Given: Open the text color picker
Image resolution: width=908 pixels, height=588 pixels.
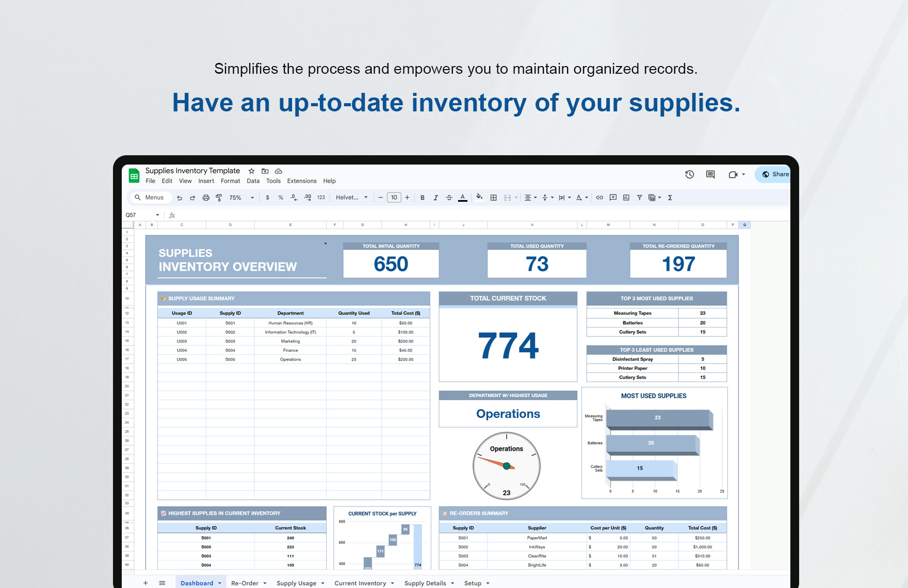Looking at the screenshot, I should 463,198.
